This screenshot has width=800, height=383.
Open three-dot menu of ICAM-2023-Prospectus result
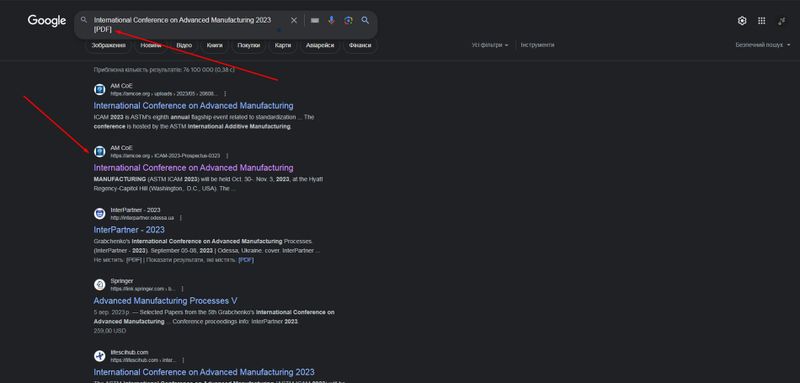[228, 156]
